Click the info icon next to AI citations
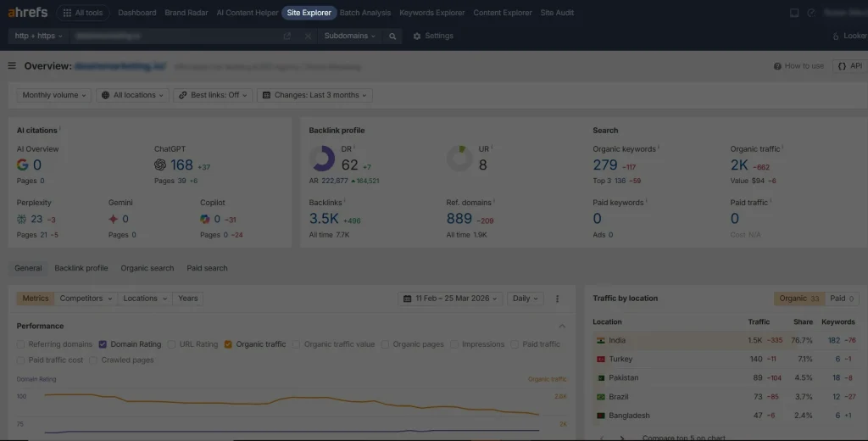Image resolution: width=868 pixels, height=441 pixels. pyautogui.click(x=60, y=129)
